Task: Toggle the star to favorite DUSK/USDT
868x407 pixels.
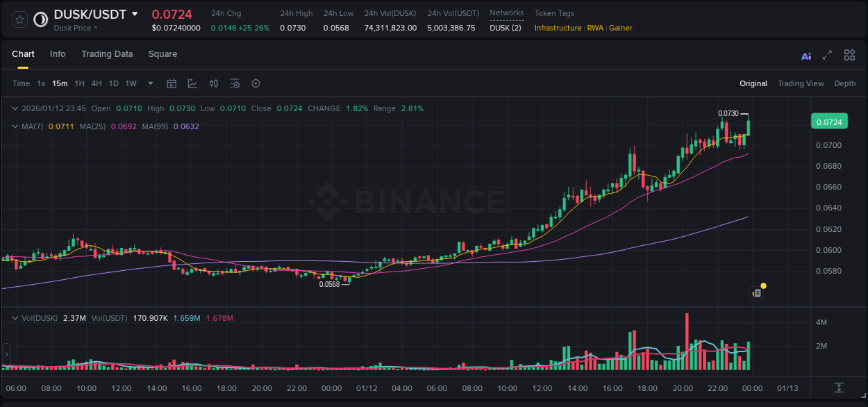Action: 18,19
